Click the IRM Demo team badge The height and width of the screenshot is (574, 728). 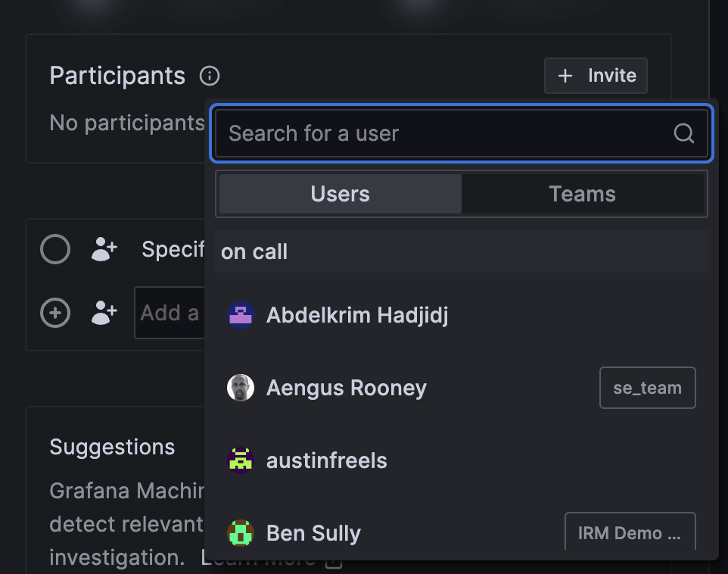click(x=630, y=533)
